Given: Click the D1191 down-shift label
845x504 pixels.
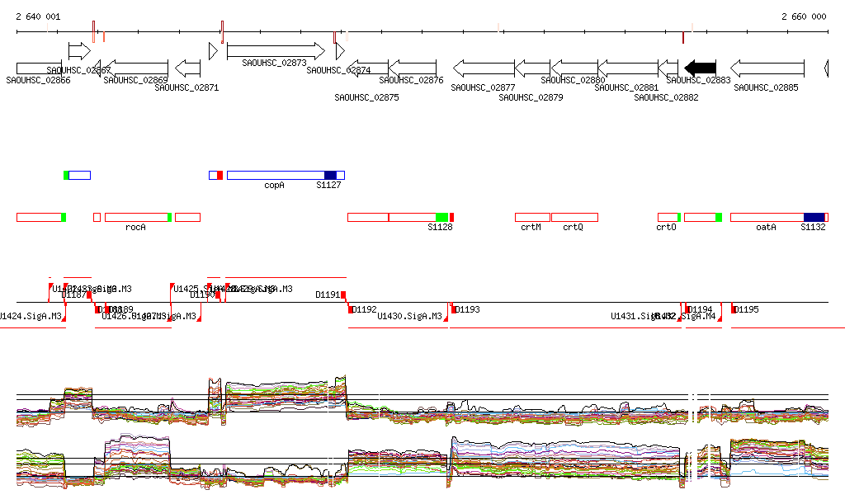Looking at the screenshot, I should click(x=328, y=294).
